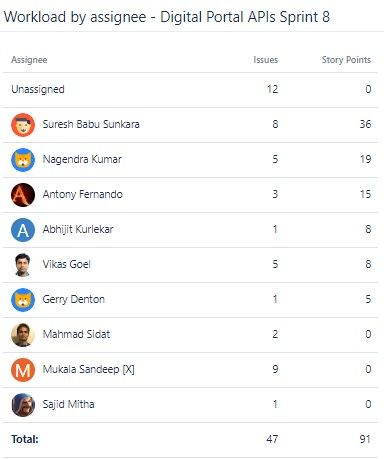The width and height of the screenshot is (384, 459).
Task: Click Mahmad Sidat's profile photo
Action: (x=23, y=335)
